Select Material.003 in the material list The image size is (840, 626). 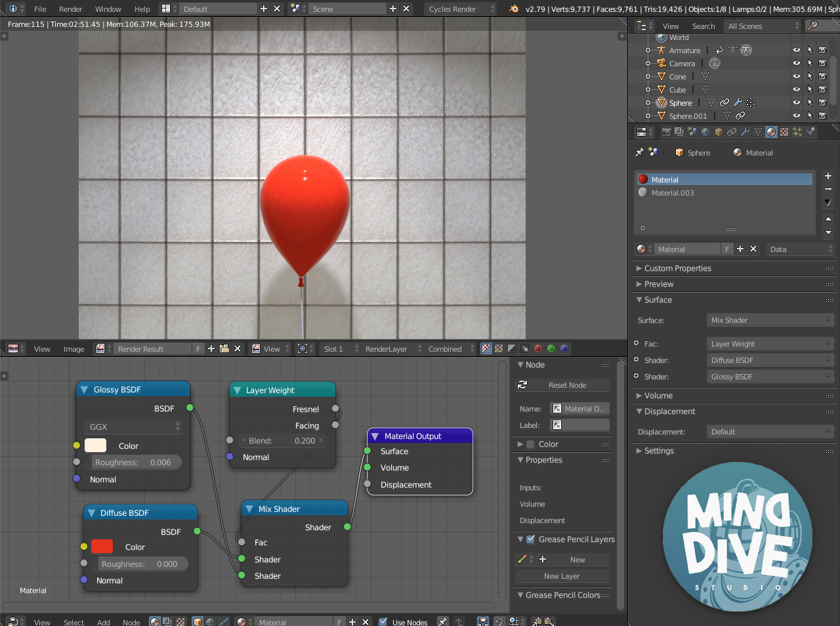(x=673, y=193)
